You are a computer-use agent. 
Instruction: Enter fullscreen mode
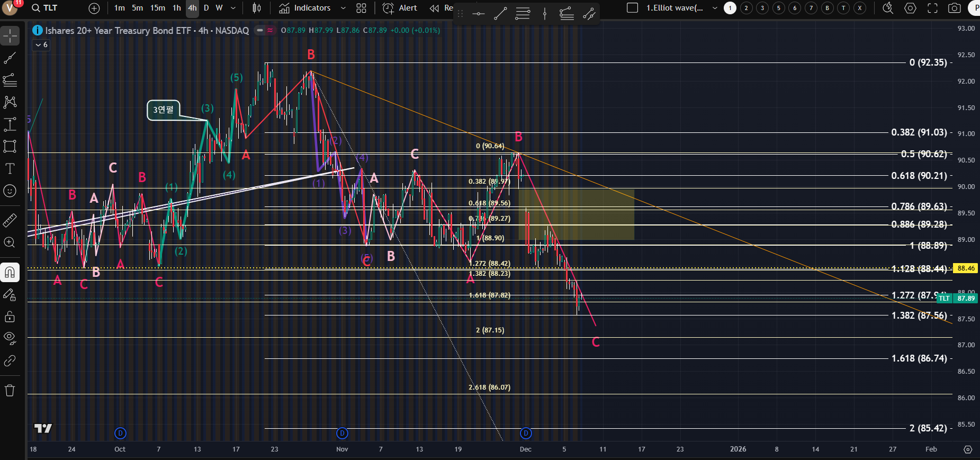coord(932,8)
